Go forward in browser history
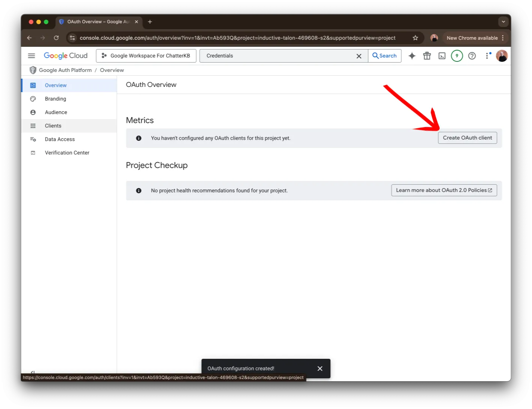 click(43, 38)
